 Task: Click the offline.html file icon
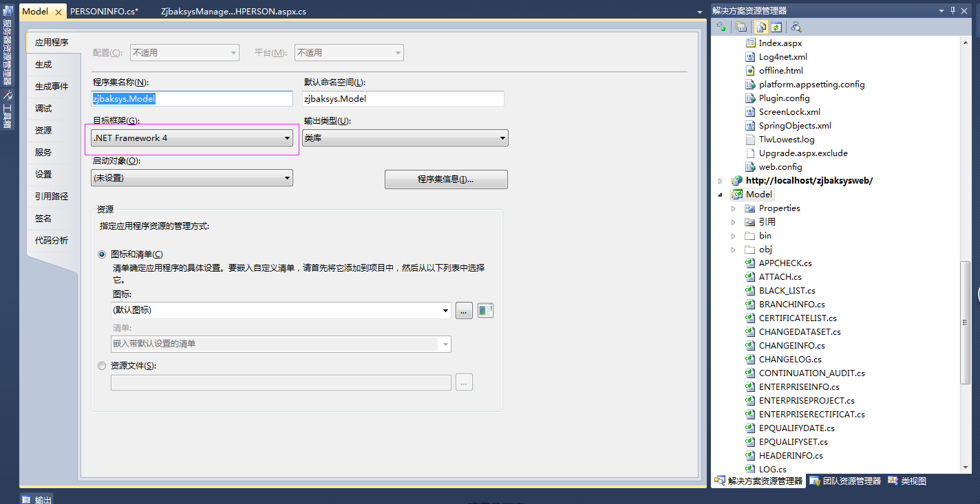click(x=751, y=70)
